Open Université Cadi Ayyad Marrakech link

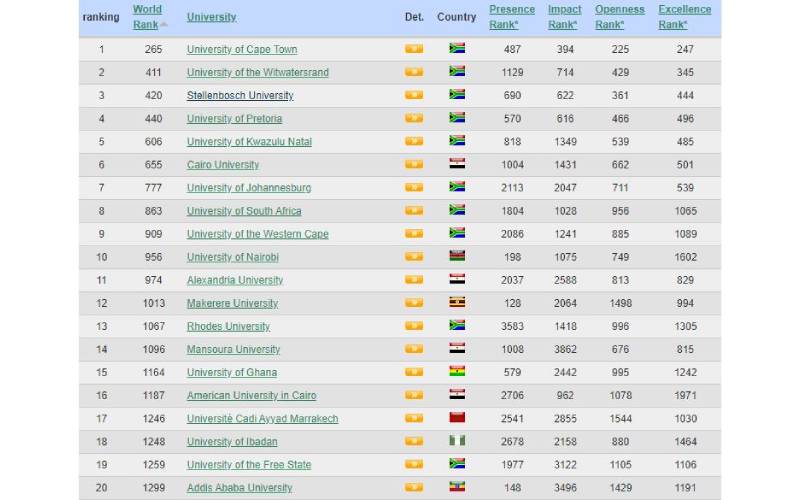pyautogui.click(x=262, y=419)
